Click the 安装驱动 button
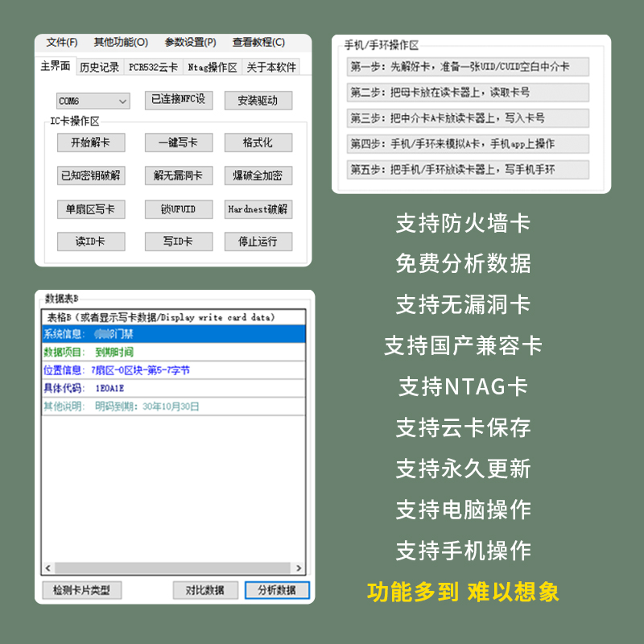The height and width of the screenshot is (644, 644). [x=258, y=101]
